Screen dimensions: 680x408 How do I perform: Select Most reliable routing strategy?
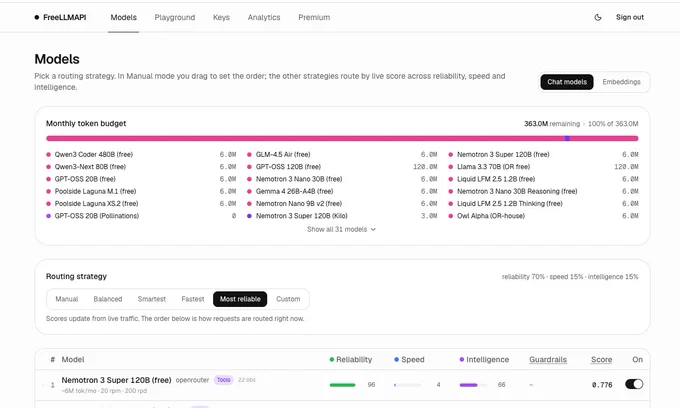240,299
